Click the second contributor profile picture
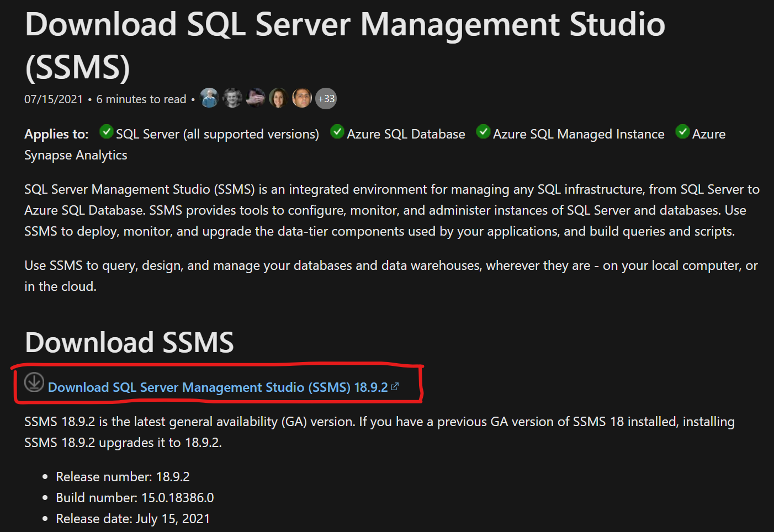 pos(232,98)
